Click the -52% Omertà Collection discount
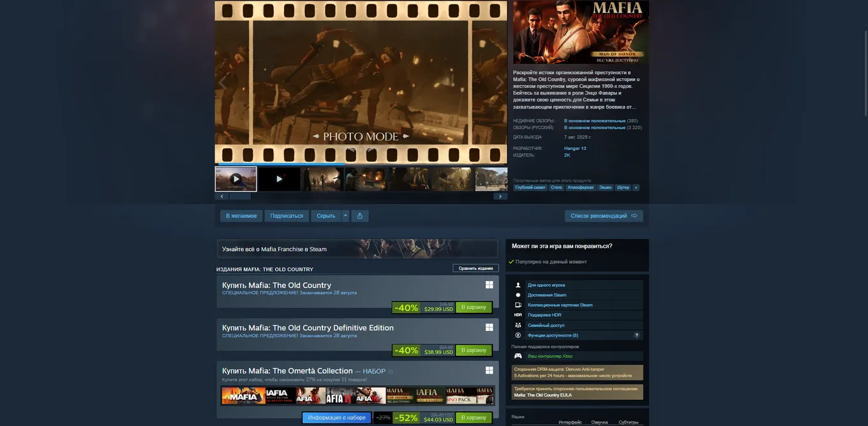Image resolution: width=868 pixels, height=426 pixels. tap(406, 418)
